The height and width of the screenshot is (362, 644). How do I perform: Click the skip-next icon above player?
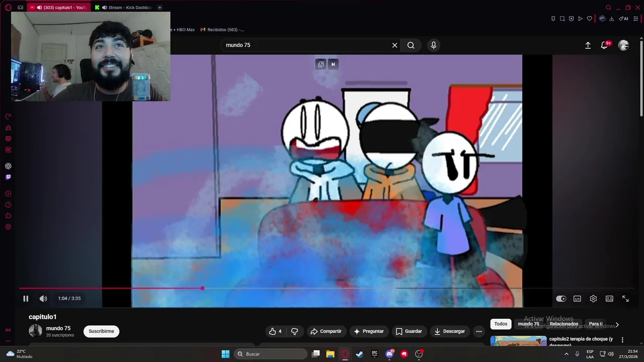[333, 64]
